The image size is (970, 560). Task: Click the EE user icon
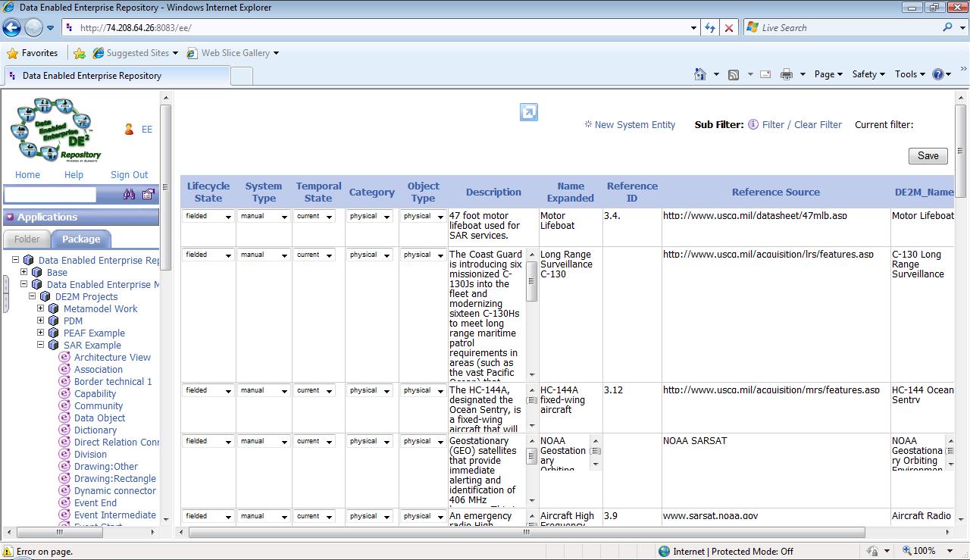pos(129,130)
